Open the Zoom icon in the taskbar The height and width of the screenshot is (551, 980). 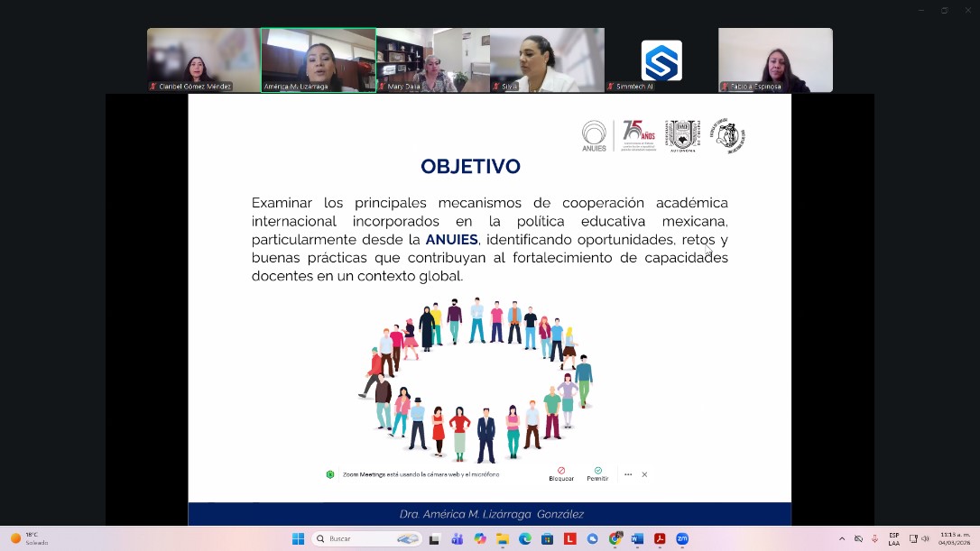pos(682,538)
